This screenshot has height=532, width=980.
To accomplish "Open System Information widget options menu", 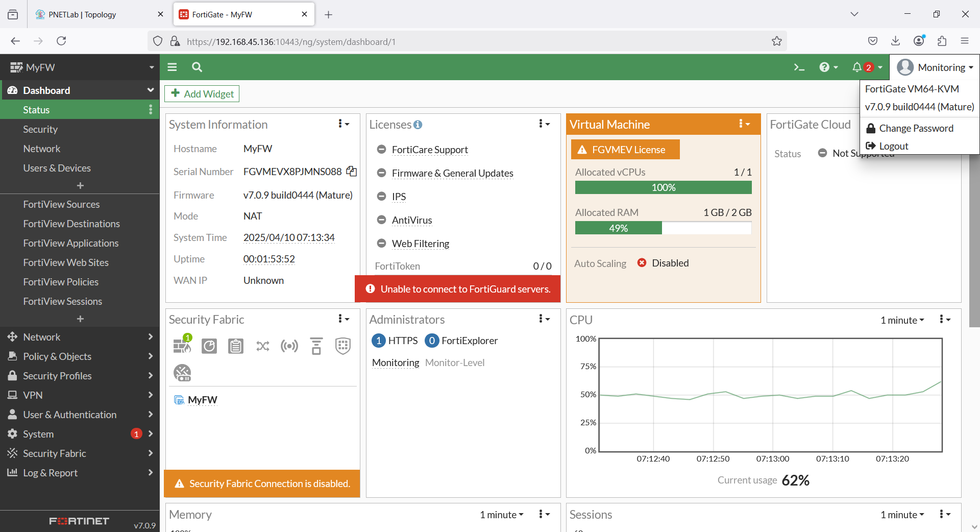I will (x=344, y=124).
